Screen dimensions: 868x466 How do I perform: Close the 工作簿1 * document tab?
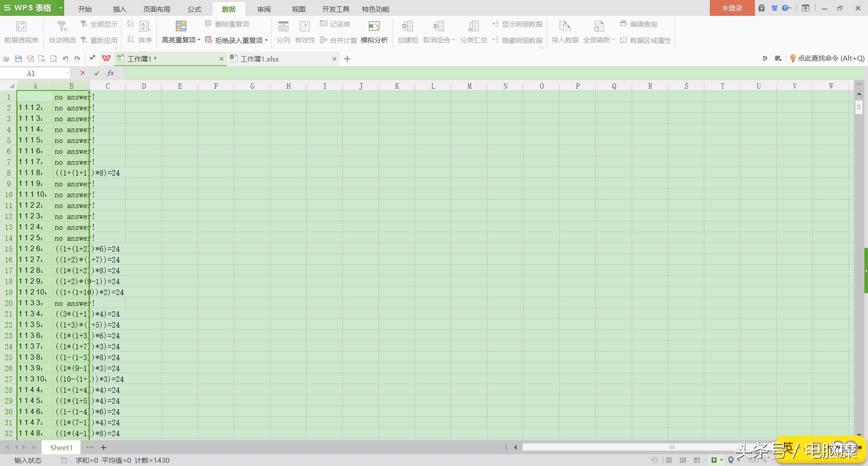pyautogui.click(x=222, y=59)
